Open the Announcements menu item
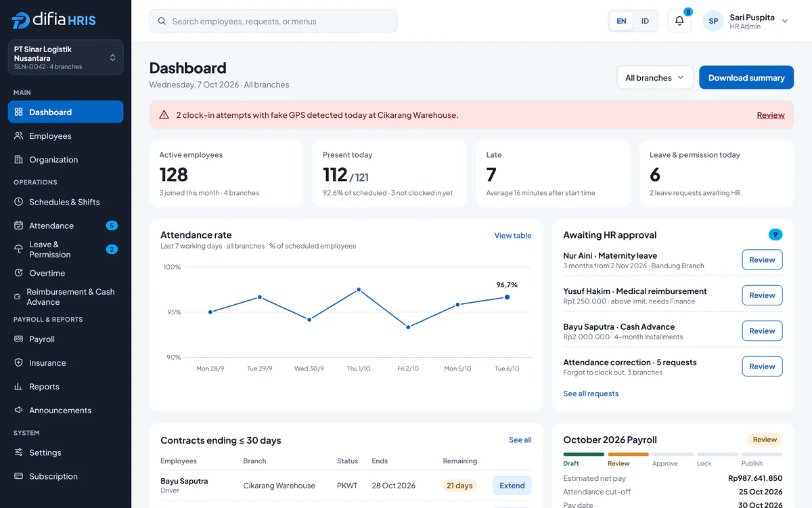This screenshot has width=812, height=508. [66, 410]
